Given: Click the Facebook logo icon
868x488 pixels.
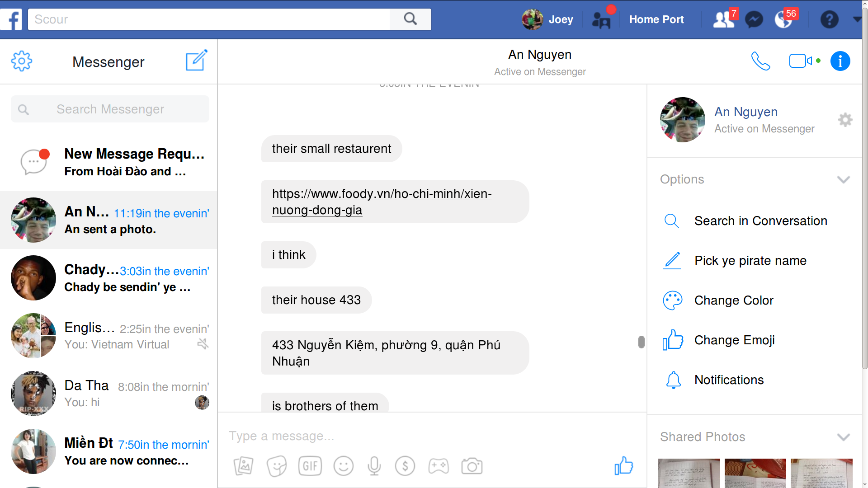Looking at the screenshot, I should [x=12, y=19].
